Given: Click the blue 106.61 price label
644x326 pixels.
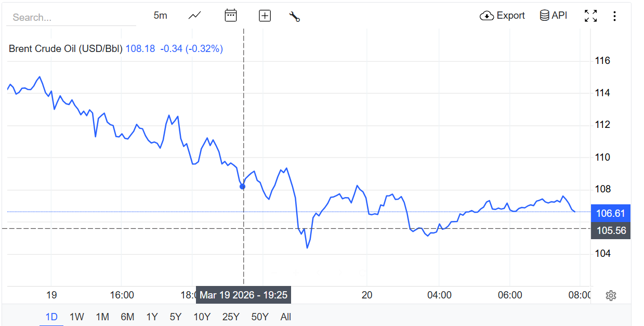Looking at the screenshot, I should click(x=610, y=213).
